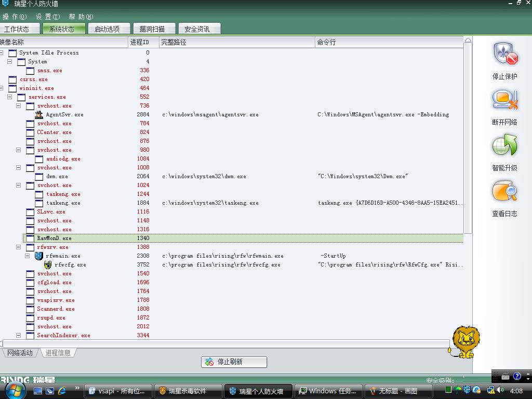The image size is (532, 399).
Task: Collapse svchost.exe with PID 736
Action: pos(18,105)
